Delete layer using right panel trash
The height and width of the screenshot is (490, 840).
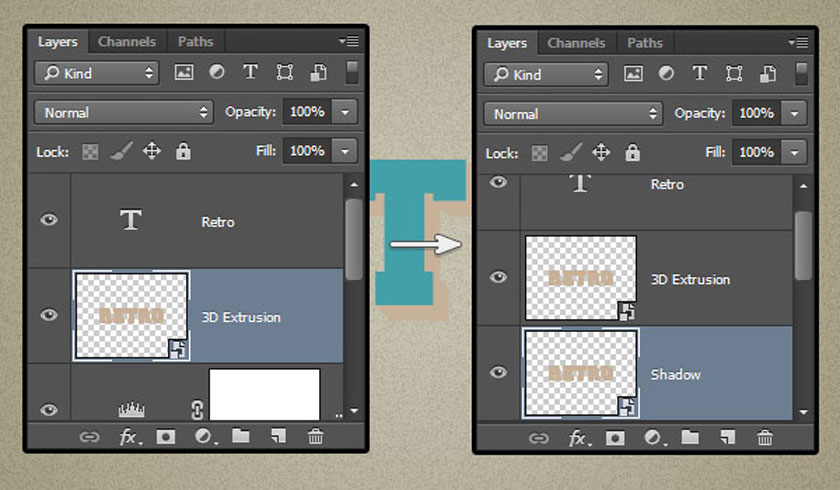(765, 438)
